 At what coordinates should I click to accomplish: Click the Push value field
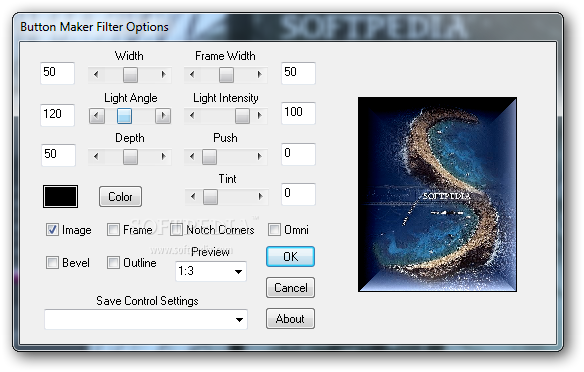point(298,154)
